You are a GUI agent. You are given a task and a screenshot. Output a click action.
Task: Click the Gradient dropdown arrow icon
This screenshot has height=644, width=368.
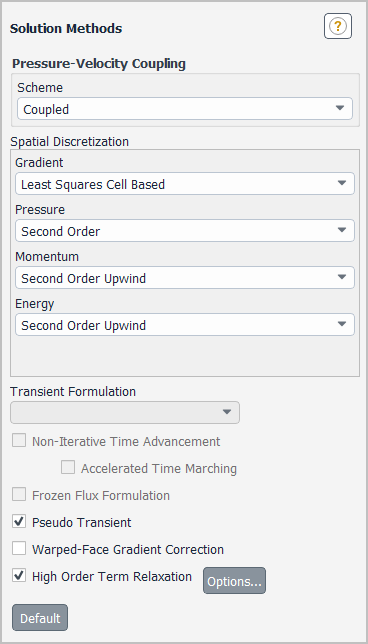pos(342,184)
